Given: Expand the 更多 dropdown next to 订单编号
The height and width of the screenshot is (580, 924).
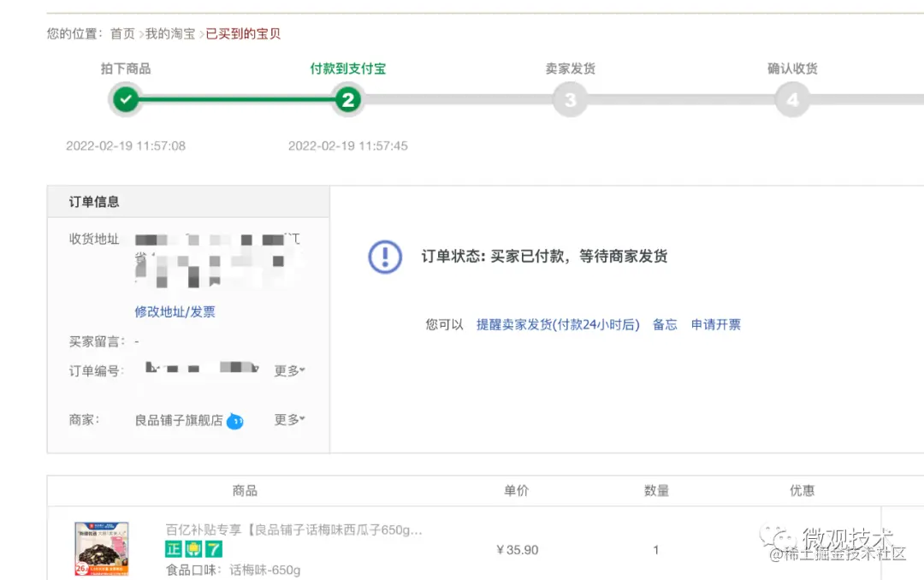Looking at the screenshot, I should tap(288, 371).
